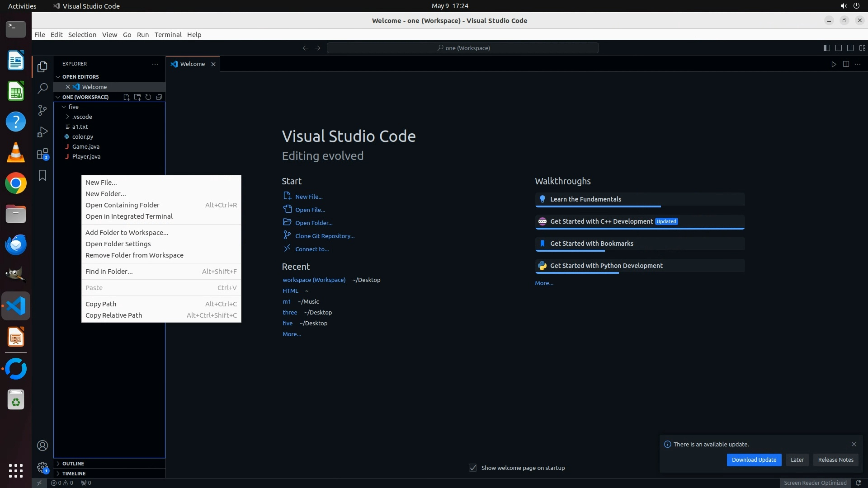Open the Terminal menu in menu bar
This screenshot has width=868, height=488.
168,35
